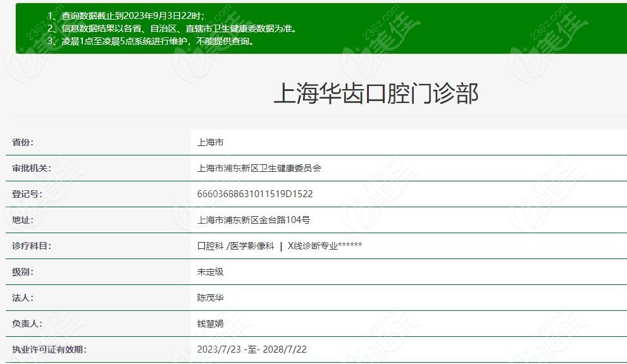Click the 省份 row label
The image size is (627, 364).
(x=23, y=142)
